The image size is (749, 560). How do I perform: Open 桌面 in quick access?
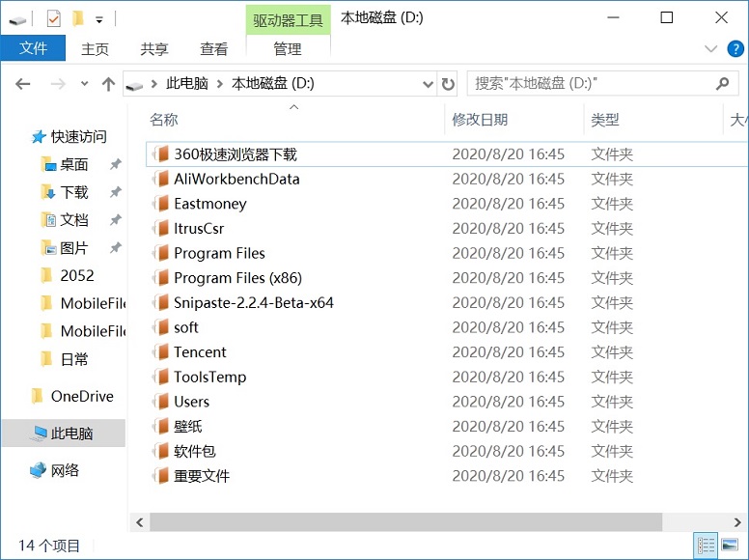coord(65,164)
